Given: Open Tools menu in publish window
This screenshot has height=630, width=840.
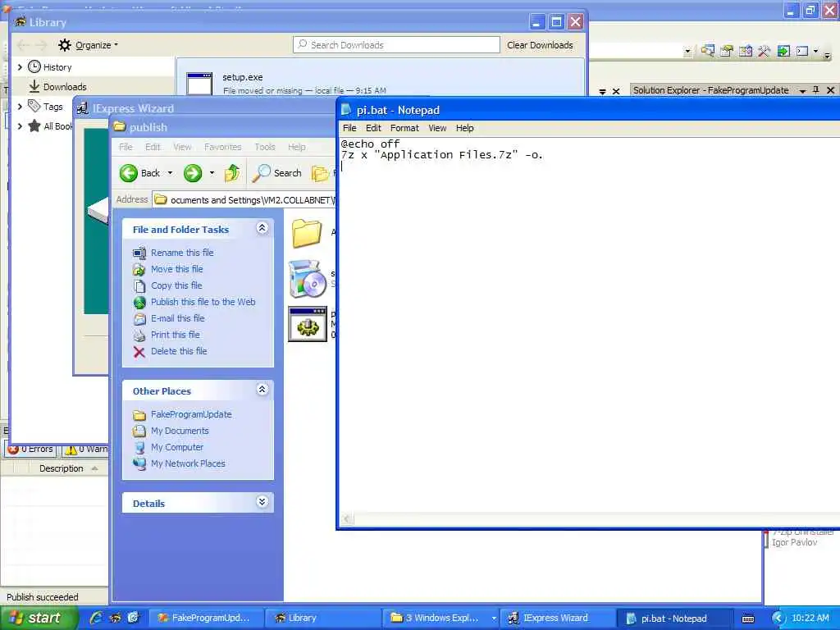Looking at the screenshot, I should [x=265, y=147].
